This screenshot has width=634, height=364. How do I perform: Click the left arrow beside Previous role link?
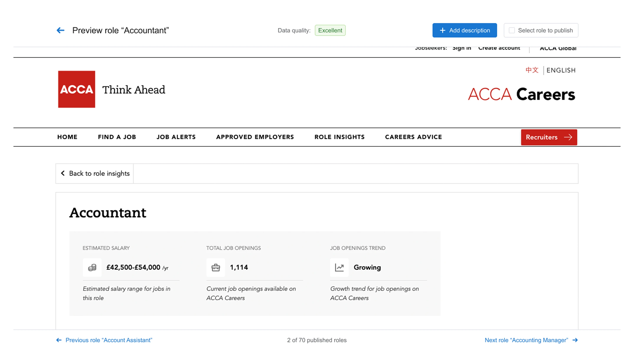pyautogui.click(x=59, y=340)
